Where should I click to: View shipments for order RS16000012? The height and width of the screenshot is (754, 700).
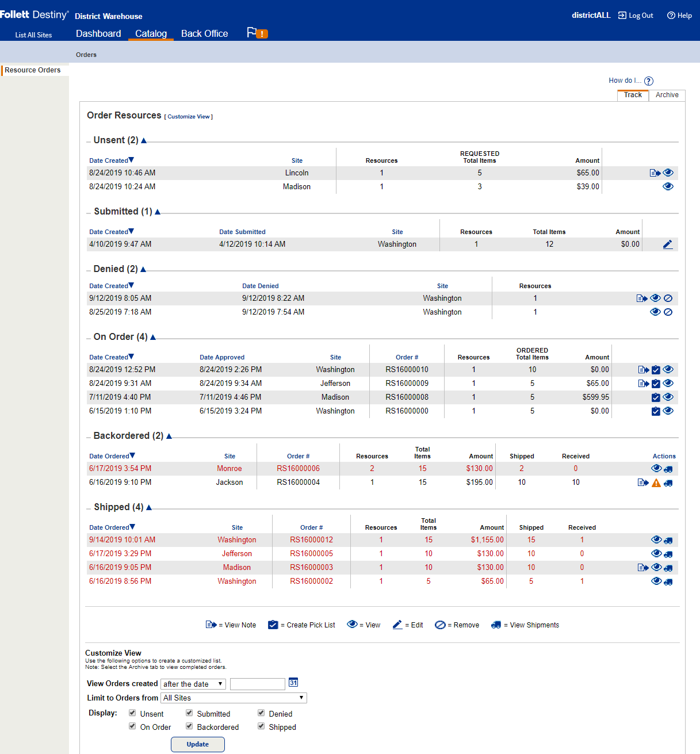pos(668,541)
